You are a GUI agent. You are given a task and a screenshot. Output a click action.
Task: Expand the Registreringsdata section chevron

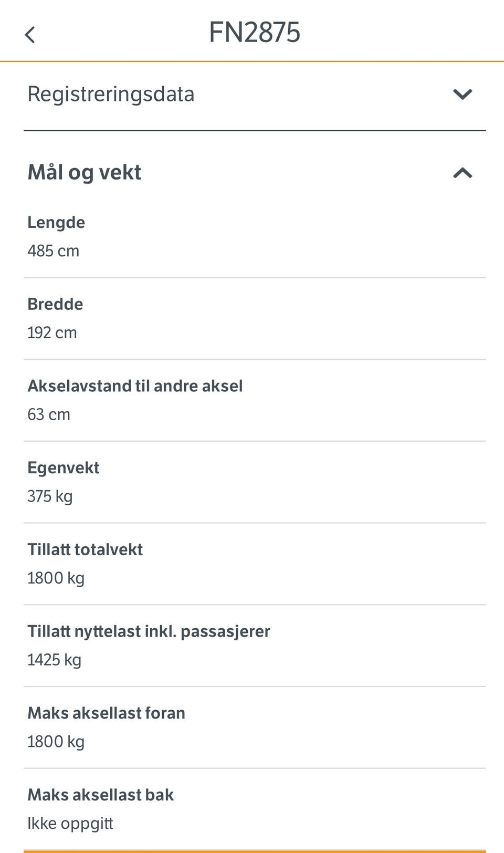coord(462,95)
